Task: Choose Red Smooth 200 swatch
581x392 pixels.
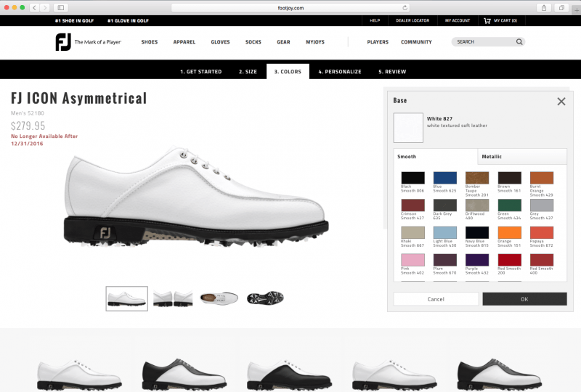Action: 510,260
